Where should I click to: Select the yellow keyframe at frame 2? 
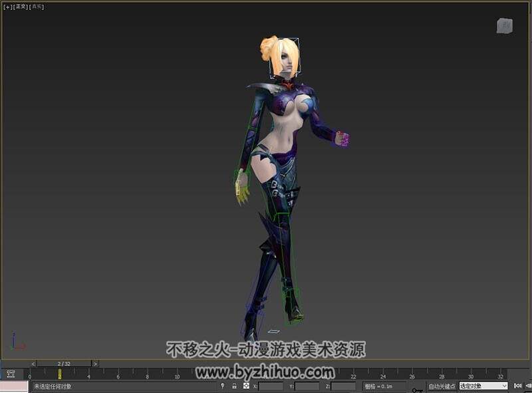(60, 374)
